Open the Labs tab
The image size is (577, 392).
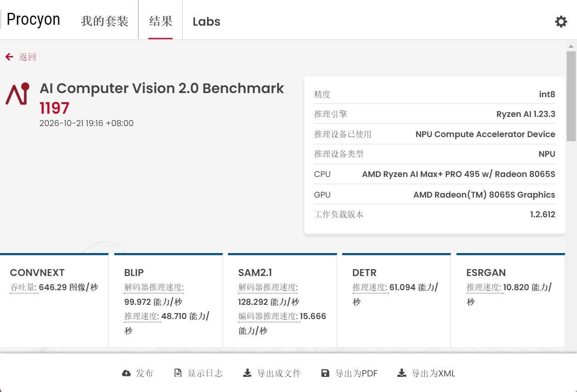(x=207, y=22)
